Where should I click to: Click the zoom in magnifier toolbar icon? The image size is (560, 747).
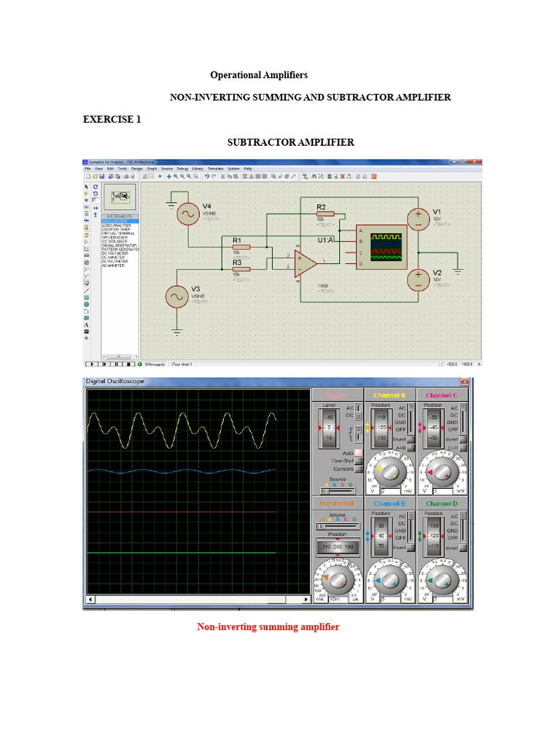[176, 177]
